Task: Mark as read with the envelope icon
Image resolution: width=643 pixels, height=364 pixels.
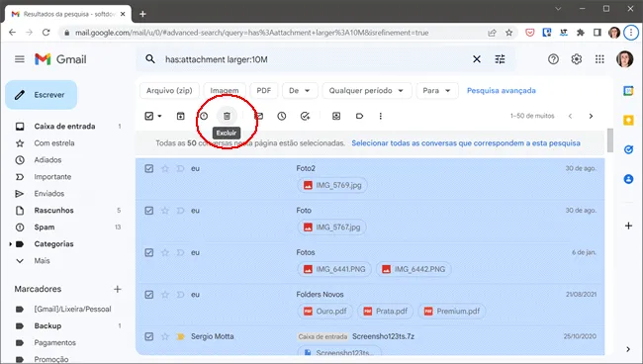Action: 259,116
